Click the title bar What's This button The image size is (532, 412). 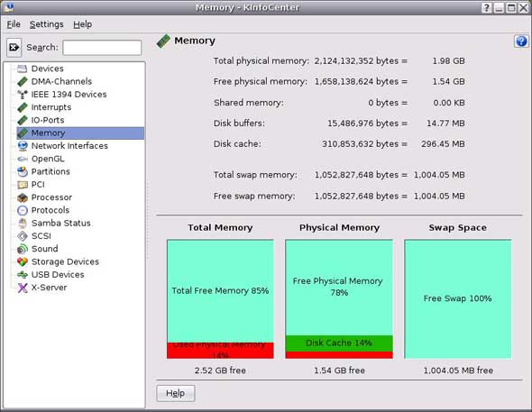[486, 7]
